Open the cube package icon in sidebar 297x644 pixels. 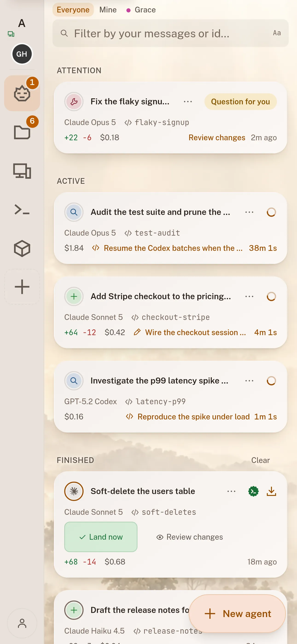point(22,248)
